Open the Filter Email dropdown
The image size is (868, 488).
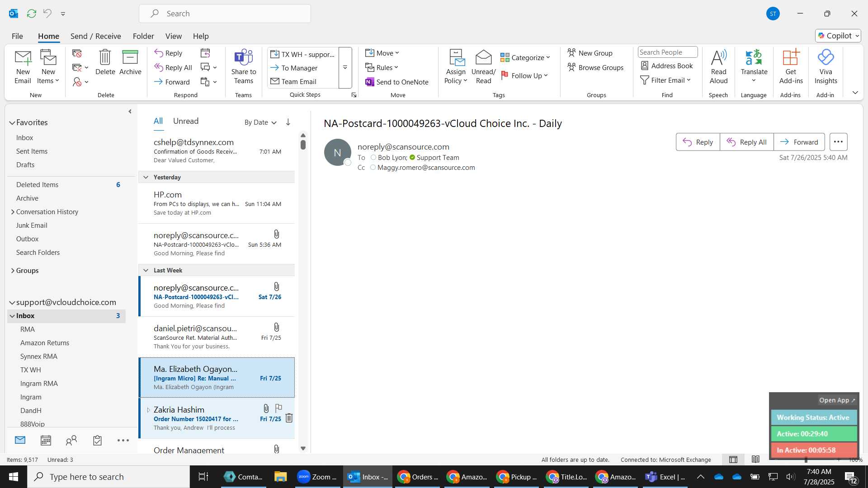[665, 80]
